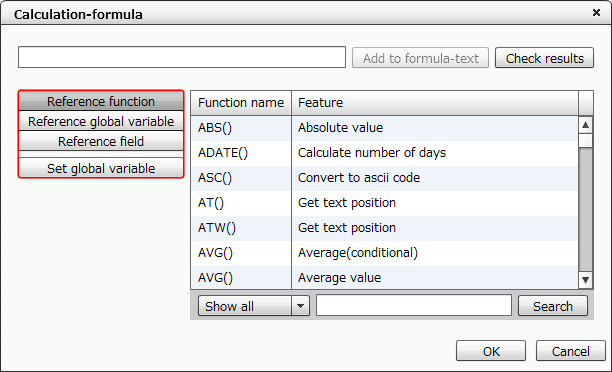Click the Cancel button
This screenshot has height=372, width=612.
coord(571,351)
